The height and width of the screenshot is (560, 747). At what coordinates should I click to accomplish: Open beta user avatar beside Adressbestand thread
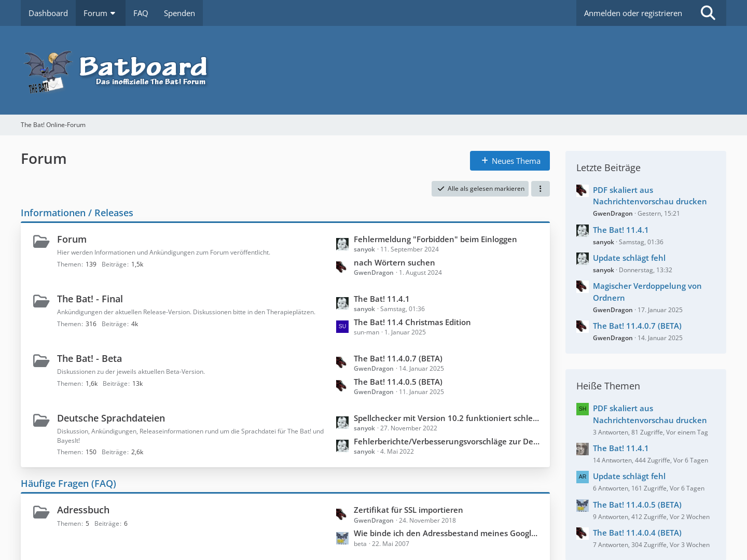tap(342, 538)
